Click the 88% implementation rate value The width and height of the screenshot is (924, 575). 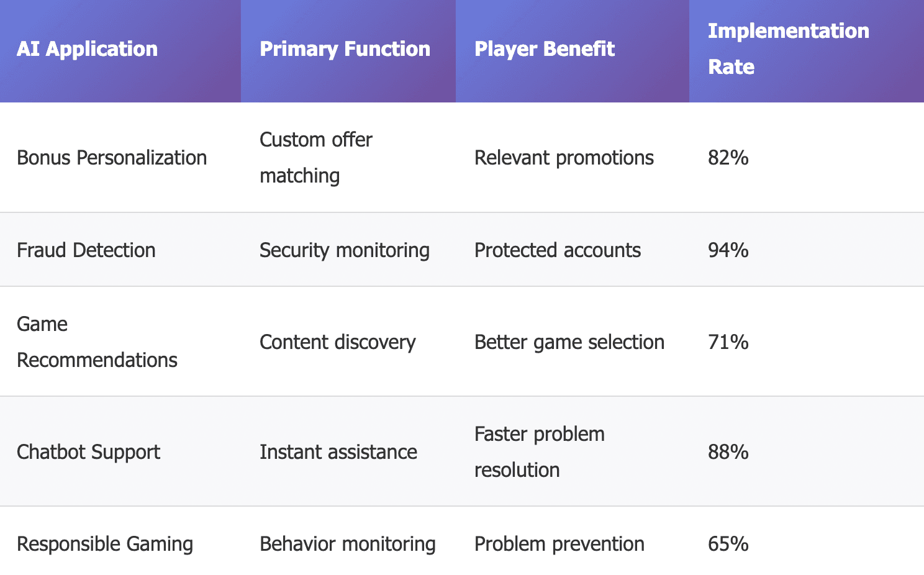[x=728, y=452]
